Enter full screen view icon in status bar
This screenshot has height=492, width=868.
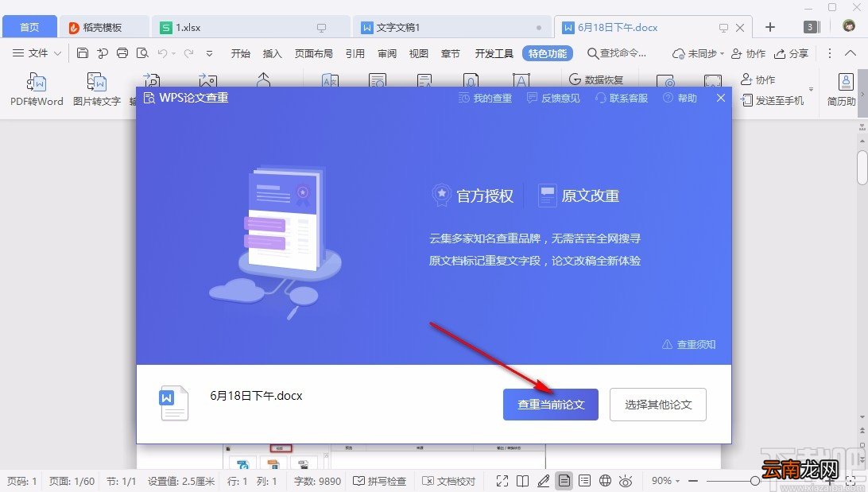pyautogui.click(x=502, y=481)
